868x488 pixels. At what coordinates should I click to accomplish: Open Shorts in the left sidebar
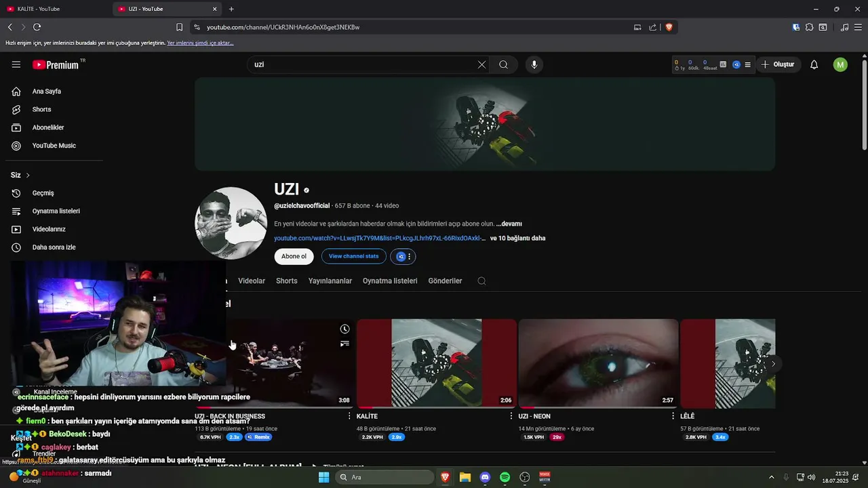[x=41, y=109]
